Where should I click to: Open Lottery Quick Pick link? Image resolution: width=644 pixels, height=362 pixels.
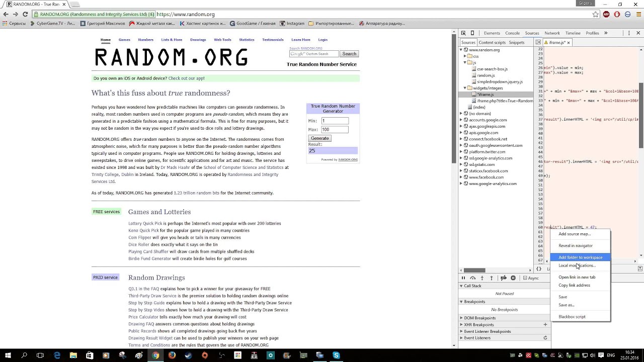pos(145,223)
